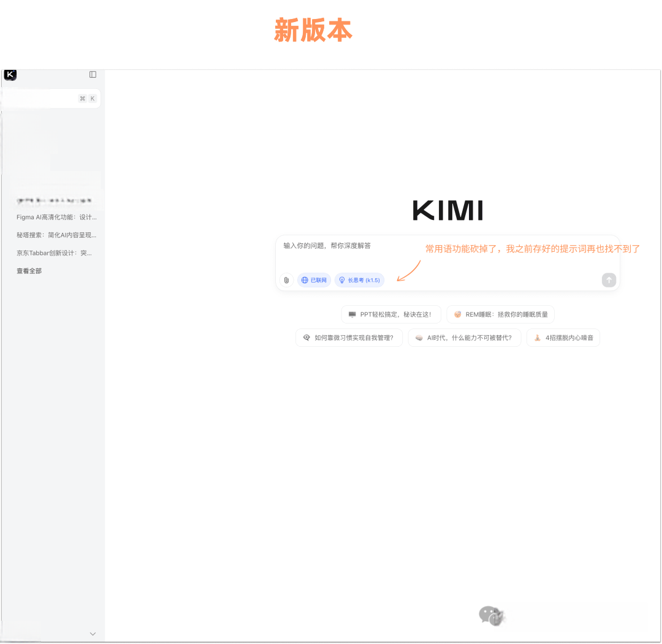Open chat '京东Tabbar创新设计'
This screenshot has width=662, height=644.
[x=54, y=253]
